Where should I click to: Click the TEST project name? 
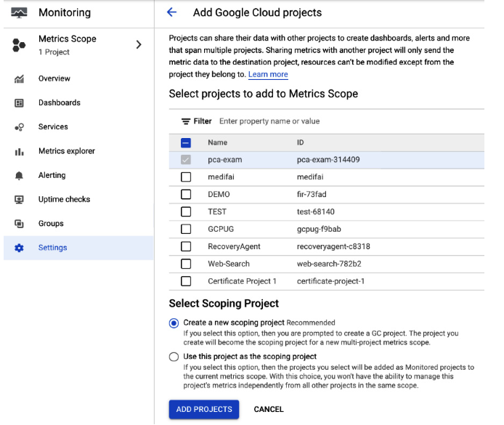pos(217,212)
